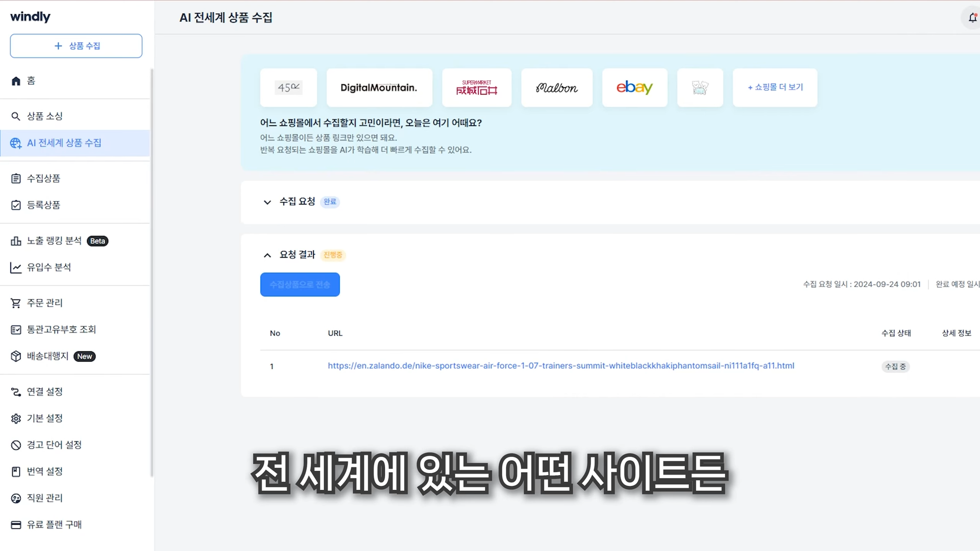Open the 노출 랭킹 분석 bar-chart icon
980x551 pixels.
(15, 240)
